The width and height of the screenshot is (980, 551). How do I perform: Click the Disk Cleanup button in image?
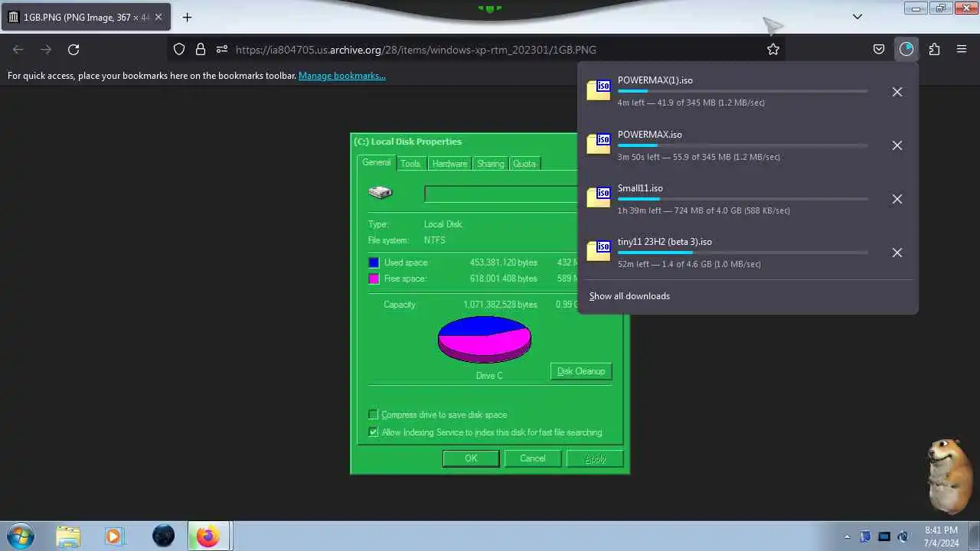pos(581,371)
